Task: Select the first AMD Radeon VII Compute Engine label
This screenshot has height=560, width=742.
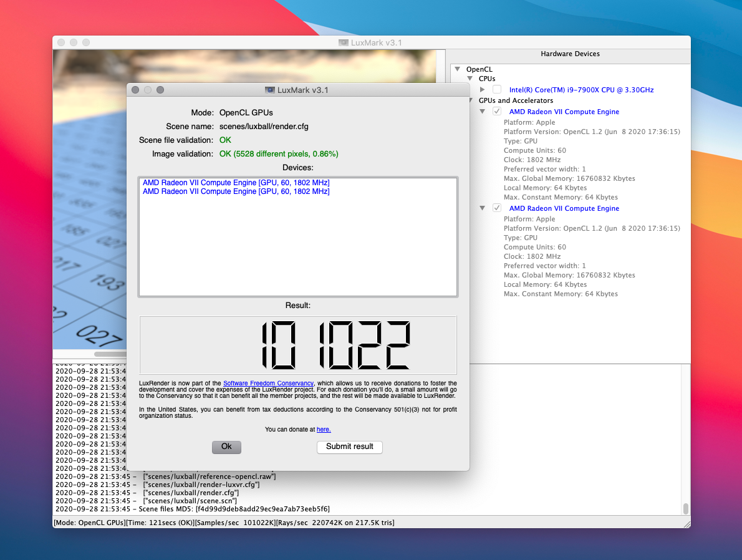Action: coord(564,112)
